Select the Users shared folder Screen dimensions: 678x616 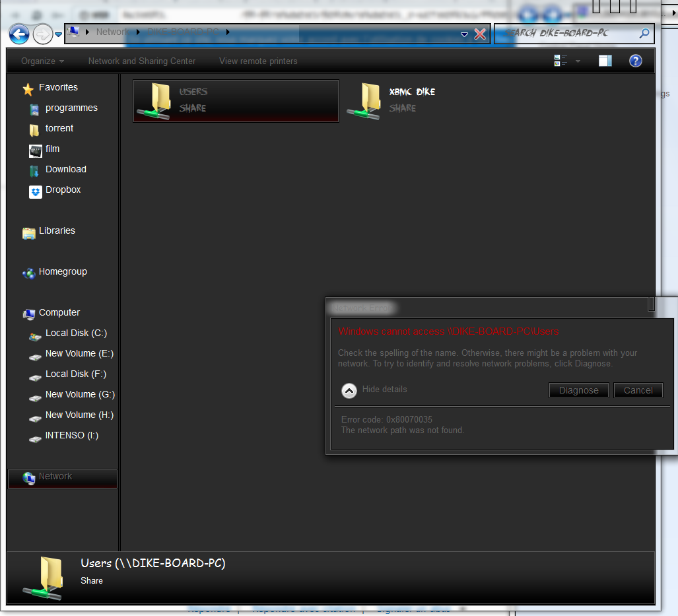tap(236, 100)
